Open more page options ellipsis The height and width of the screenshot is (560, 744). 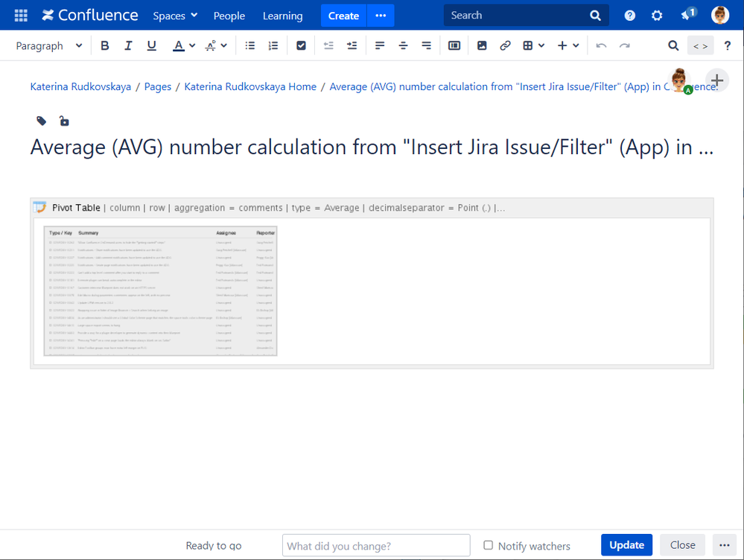(724, 545)
